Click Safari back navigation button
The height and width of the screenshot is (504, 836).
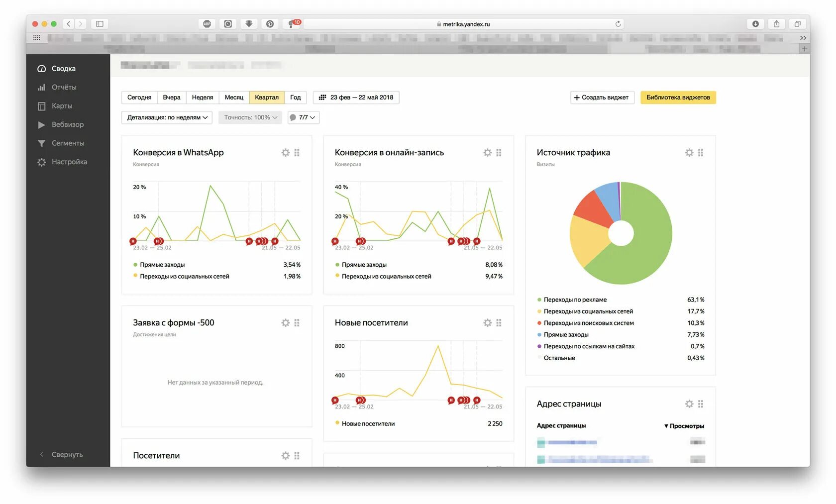69,24
